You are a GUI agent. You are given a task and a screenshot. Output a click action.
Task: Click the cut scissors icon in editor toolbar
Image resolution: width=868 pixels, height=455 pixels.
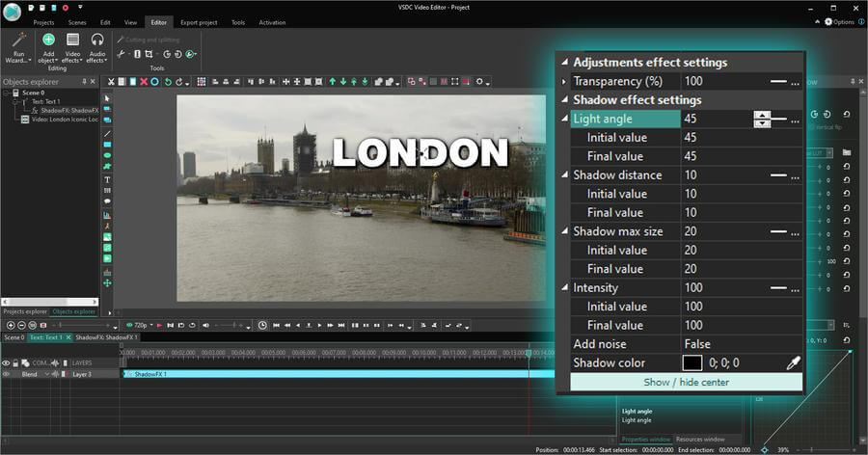click(x=111, y=81)
